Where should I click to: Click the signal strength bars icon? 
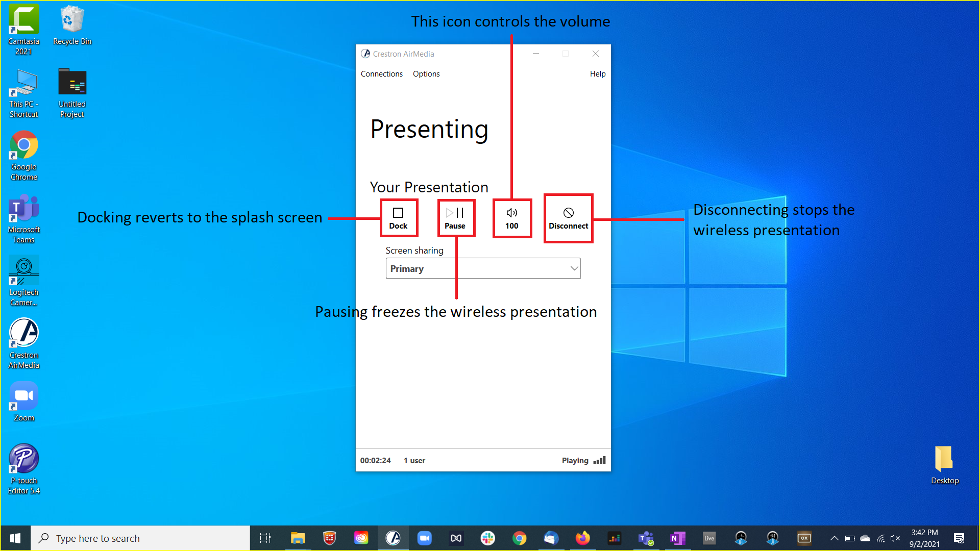[x=599, y=460]
